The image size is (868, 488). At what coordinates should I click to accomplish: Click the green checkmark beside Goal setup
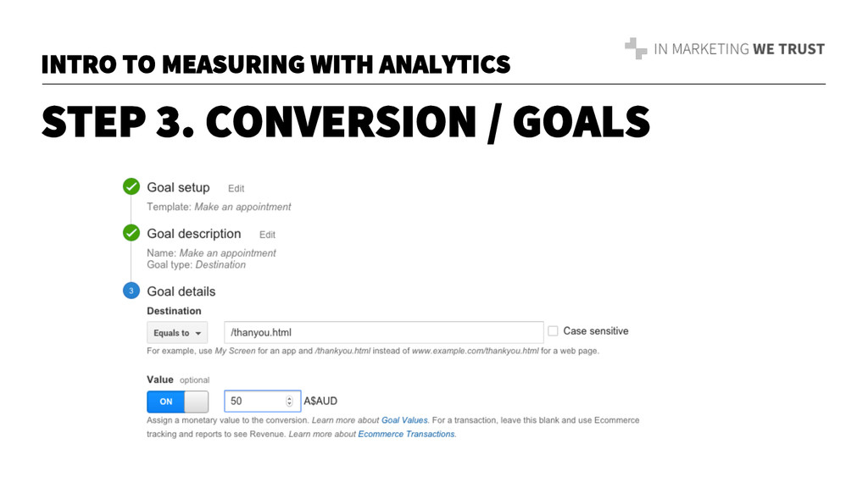point(131,187)
